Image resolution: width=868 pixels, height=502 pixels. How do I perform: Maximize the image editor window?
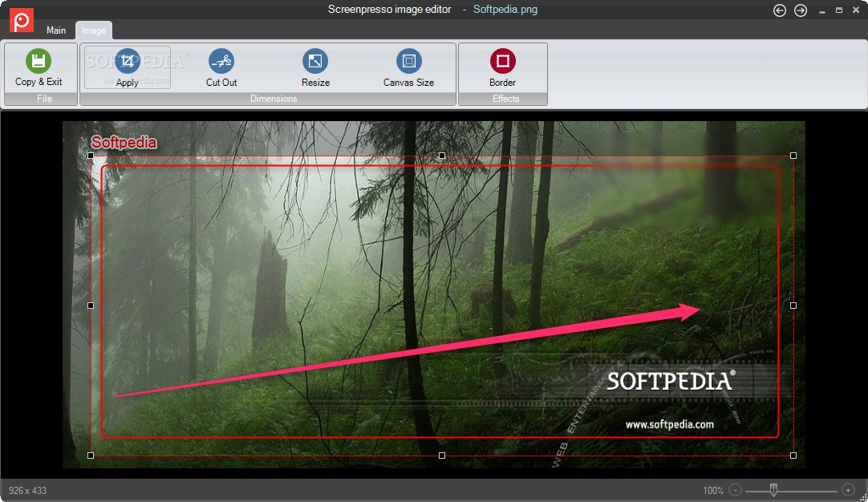click(x=839, y=10)
